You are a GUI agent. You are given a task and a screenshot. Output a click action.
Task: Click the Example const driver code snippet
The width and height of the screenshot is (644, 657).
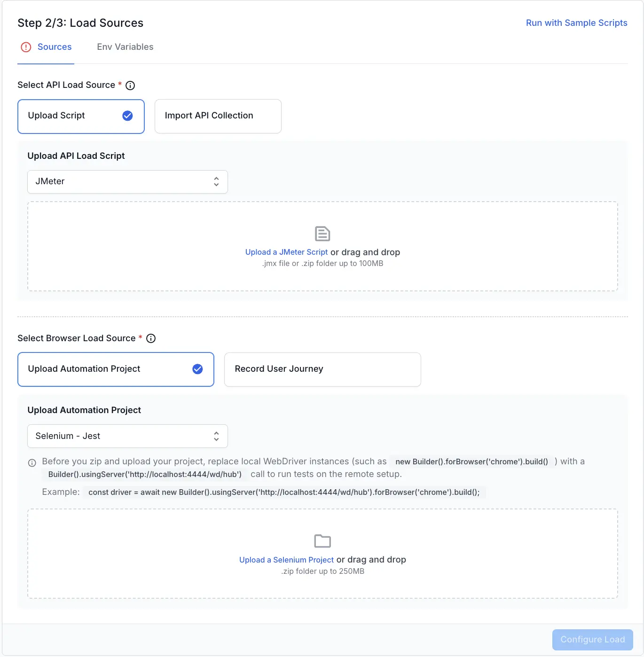click(x=284, y=493)
